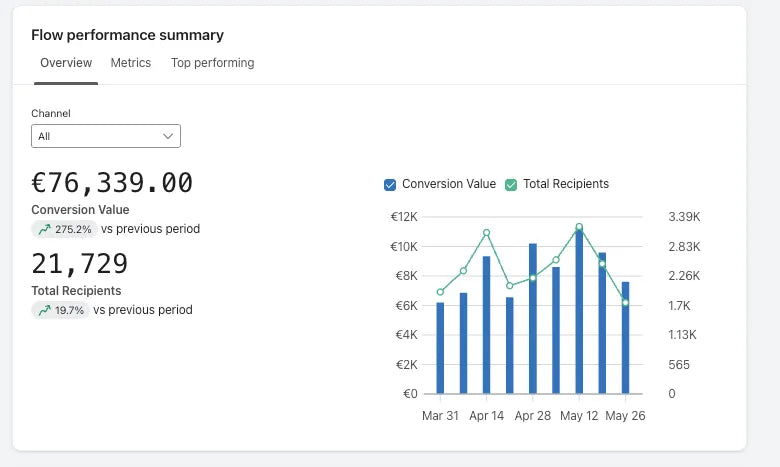Toggle the Total Recipients legend checkbox
780x467 pixels.
[511, 184]
